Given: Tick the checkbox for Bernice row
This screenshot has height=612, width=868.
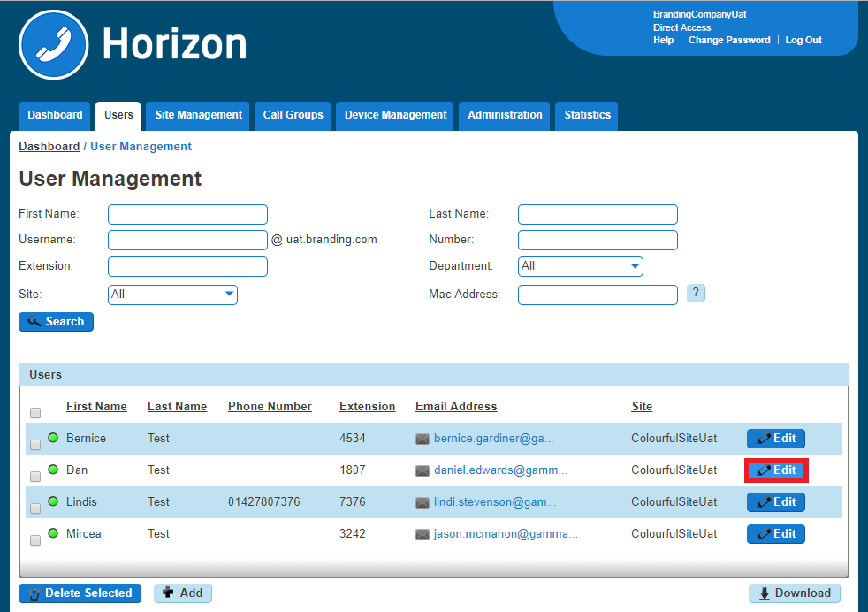Looking at the screenshot, I should 35,445.
